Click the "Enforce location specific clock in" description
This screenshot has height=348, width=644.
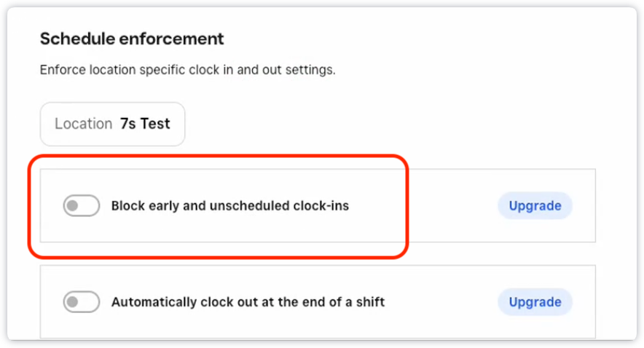[x=187, y=71]
